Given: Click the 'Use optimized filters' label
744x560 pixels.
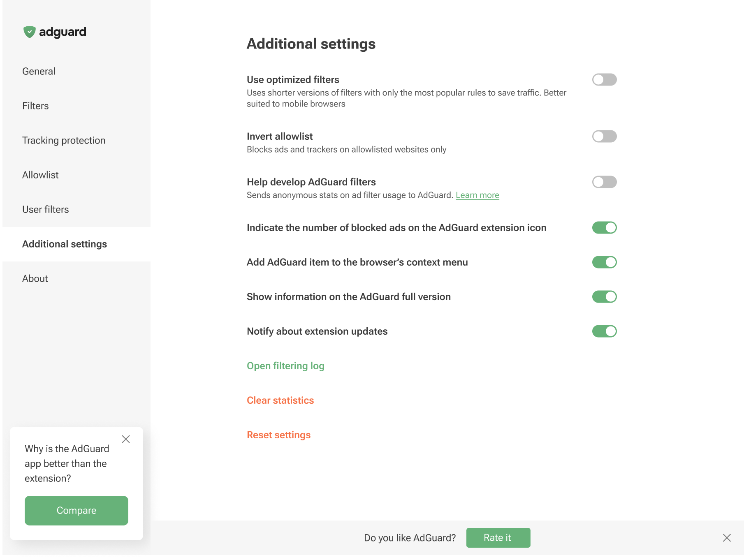Looking at the screenshot, I should [293, 80].
